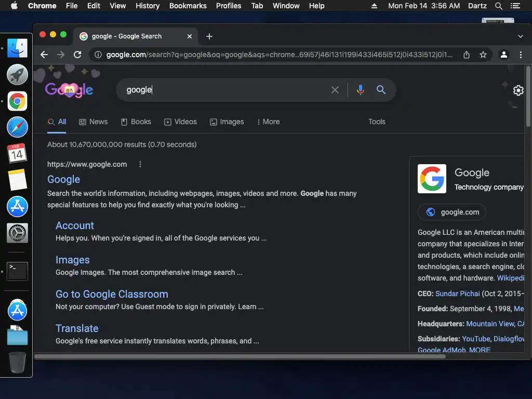Open the History menu
This screenshot has width=532, height=399.
pos(148,6)
